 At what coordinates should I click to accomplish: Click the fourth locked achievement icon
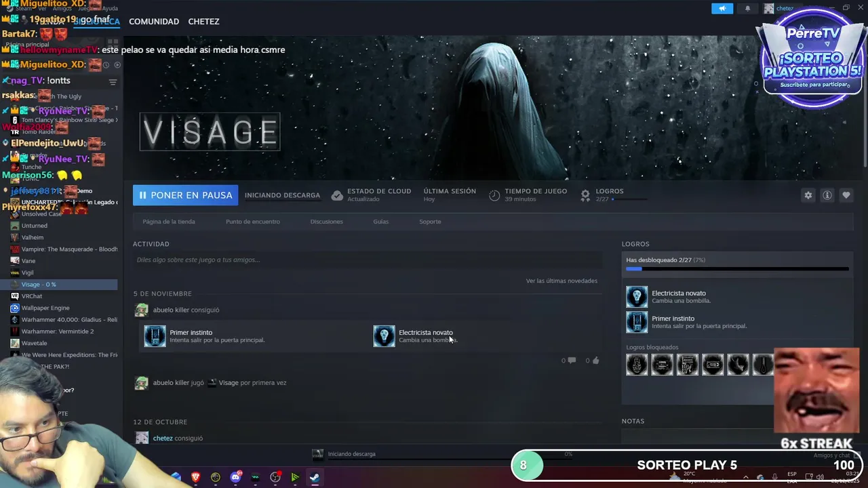point(713,365)
